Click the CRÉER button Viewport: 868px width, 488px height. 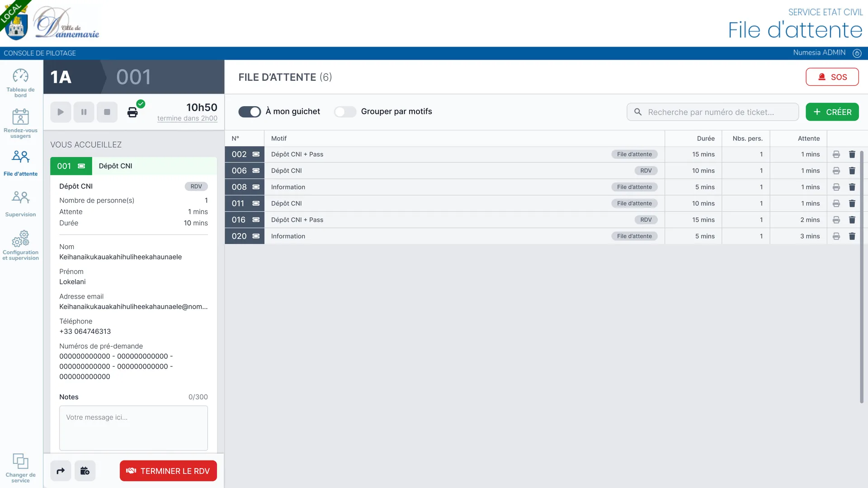tap(832, 112)
